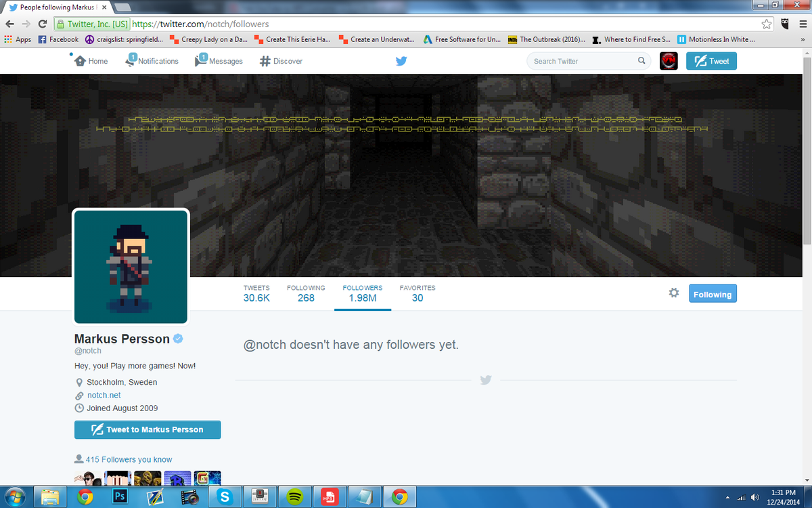This screenshot has height=508, width=812.
Task: Open the Apps bookmarks shortcut
Action: pos(18,39)
